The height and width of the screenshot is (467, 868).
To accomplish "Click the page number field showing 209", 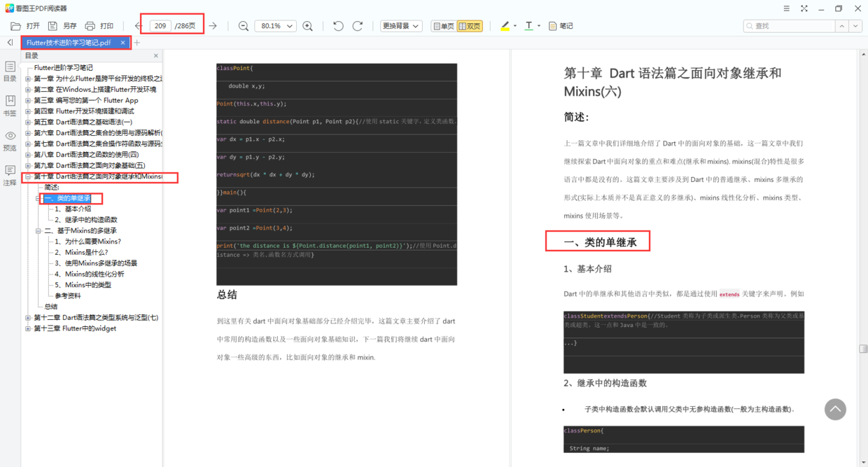I will 160,26.
